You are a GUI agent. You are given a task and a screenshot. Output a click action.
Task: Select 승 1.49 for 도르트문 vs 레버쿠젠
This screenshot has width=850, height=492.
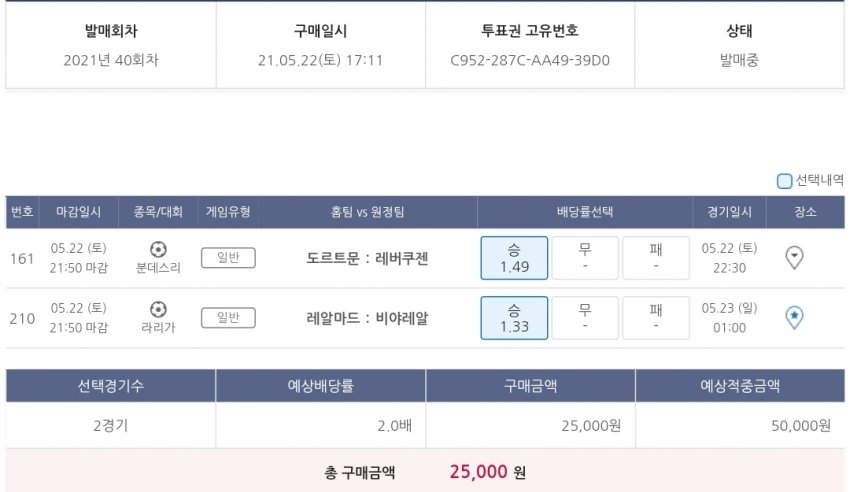514,258
